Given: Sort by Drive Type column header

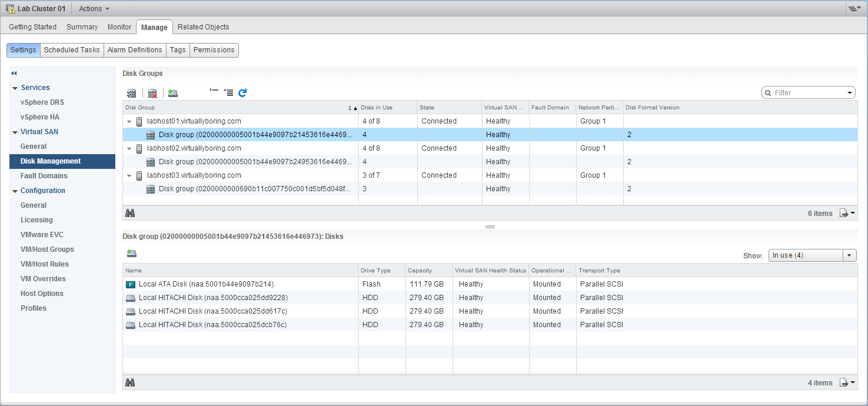Looking at the screenshot, I should (382, 271).
